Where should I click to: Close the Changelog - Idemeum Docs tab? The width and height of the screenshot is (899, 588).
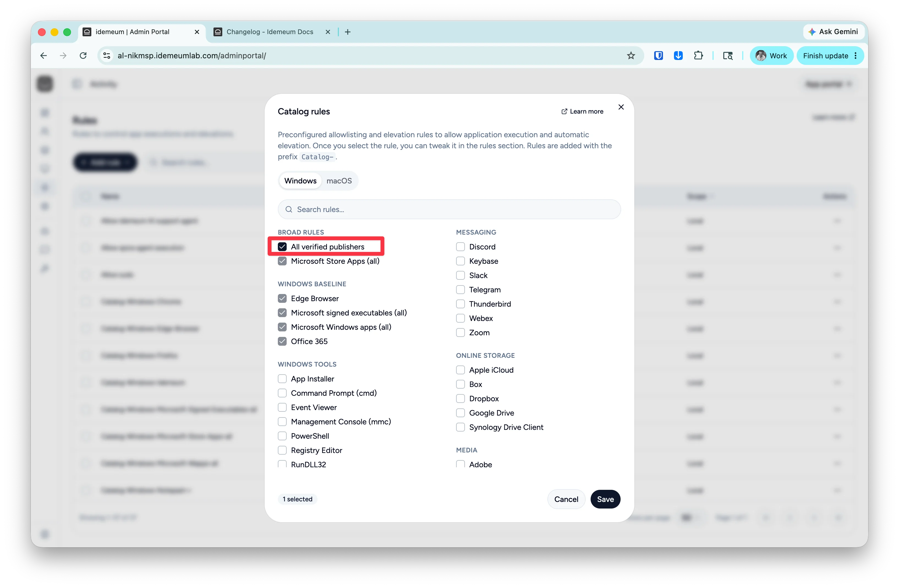[x=327, y=32]
